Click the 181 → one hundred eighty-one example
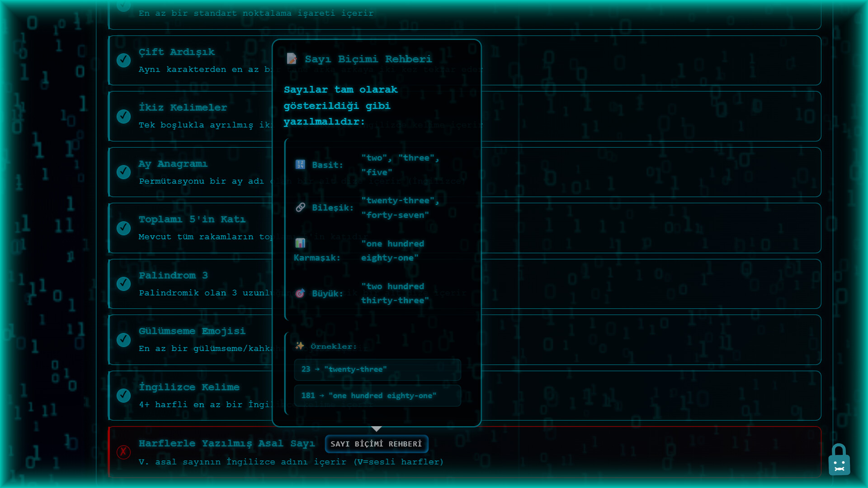The image size is (868, 488). point(377,395)
